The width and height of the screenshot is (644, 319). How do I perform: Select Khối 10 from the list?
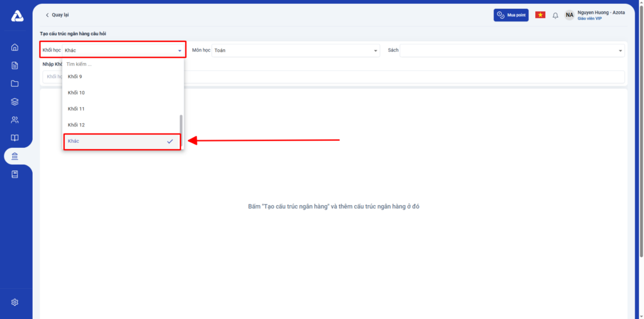tap(77, 93)
